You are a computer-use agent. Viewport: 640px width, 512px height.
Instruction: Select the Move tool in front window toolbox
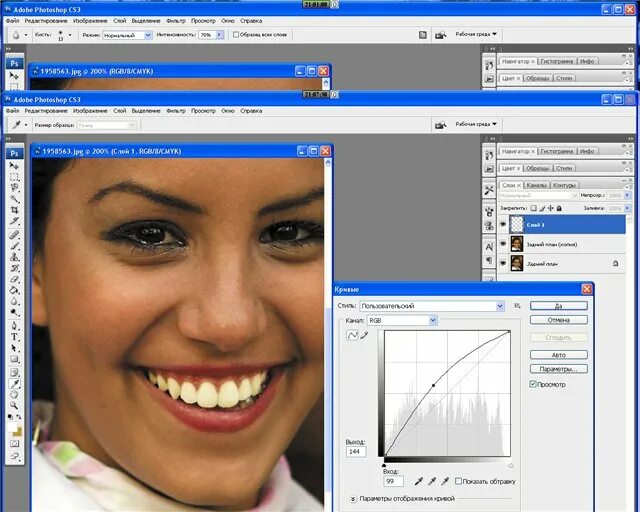pyautogui.click(x=14, y=166)
